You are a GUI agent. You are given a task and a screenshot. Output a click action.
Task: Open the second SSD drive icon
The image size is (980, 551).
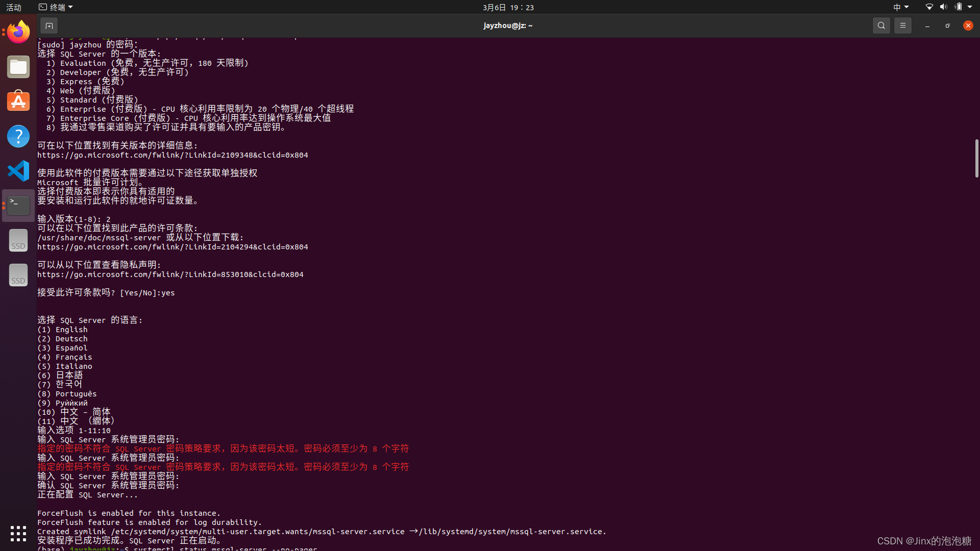click(x=18, y=275)
